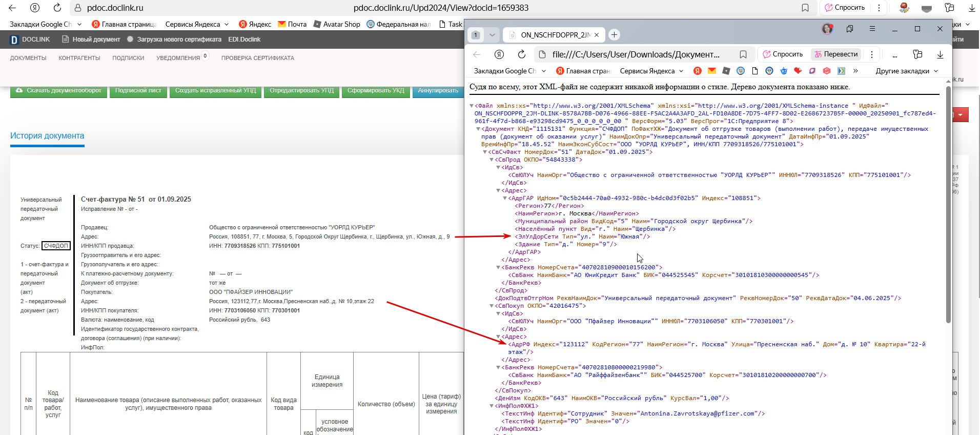
Task: Go back in the Doclink browser window
Action: pyautogui.click(x=12, y=8)
